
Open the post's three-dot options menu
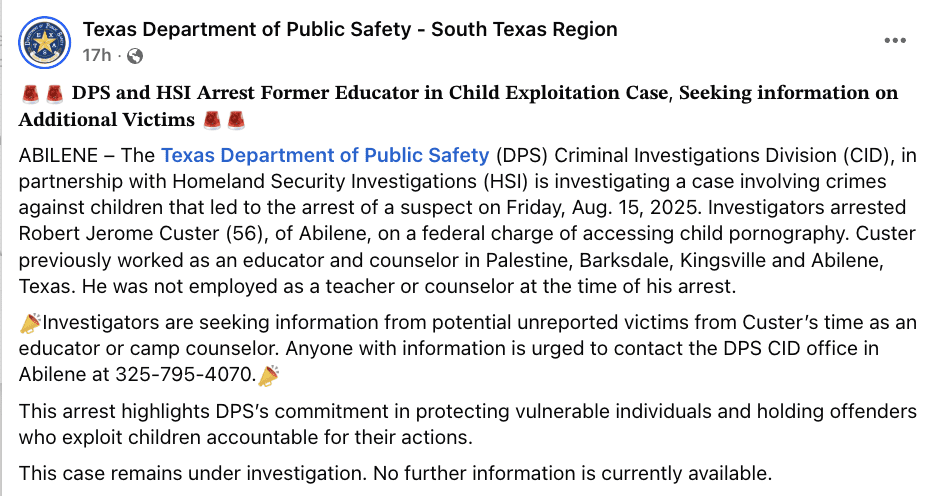(x=895, y=41)
